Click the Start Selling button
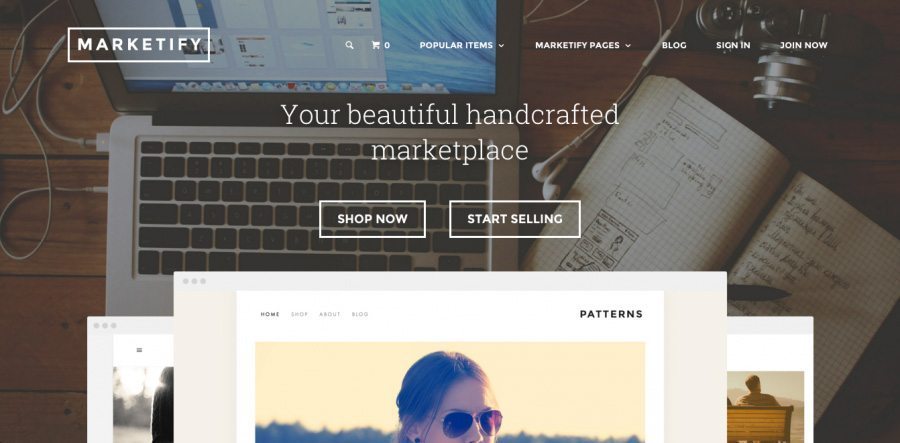900x443 pixels. coord(515,219)
